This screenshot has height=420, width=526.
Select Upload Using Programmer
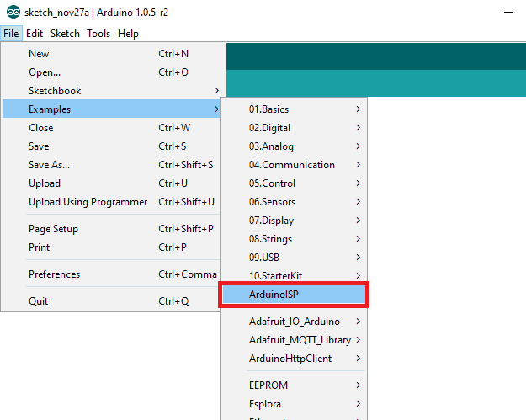[111, 202]
